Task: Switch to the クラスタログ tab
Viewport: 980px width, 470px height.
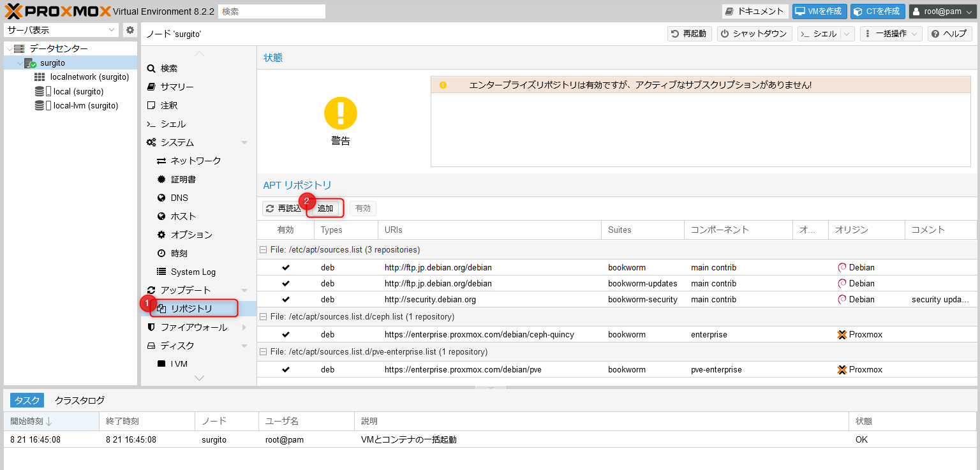Action: 80,400
